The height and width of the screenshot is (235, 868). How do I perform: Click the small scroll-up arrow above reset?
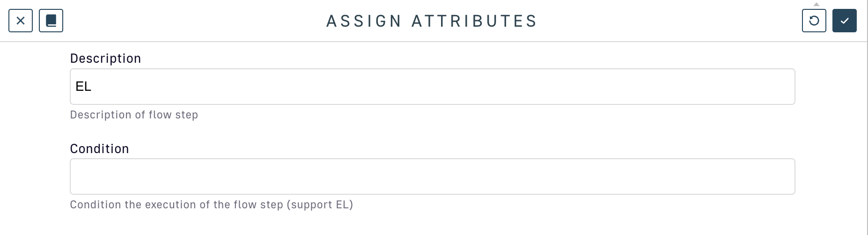coord(817,4)
